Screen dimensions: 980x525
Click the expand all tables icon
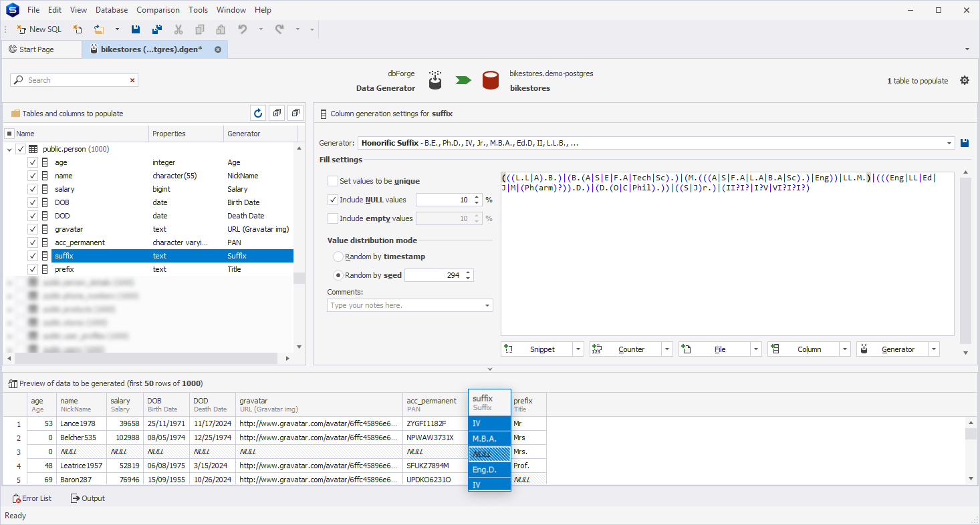pyautogui.click(x=277, y=114)
